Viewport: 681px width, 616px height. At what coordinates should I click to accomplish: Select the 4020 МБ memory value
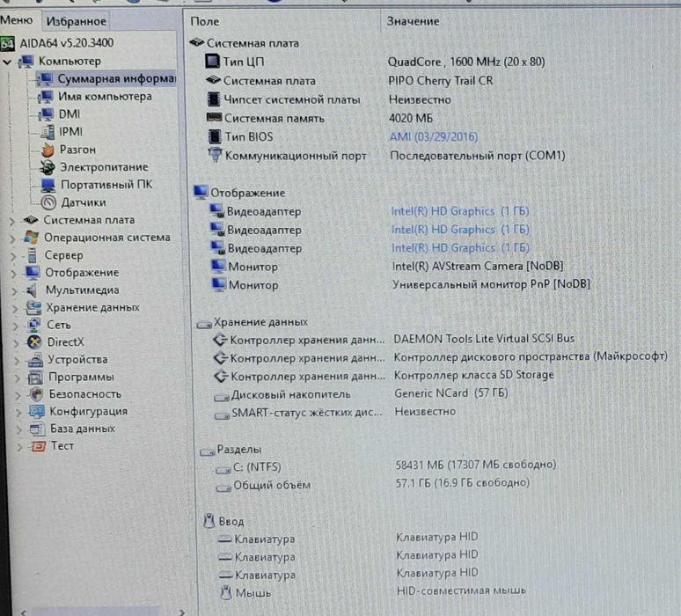tap(411, 118)
